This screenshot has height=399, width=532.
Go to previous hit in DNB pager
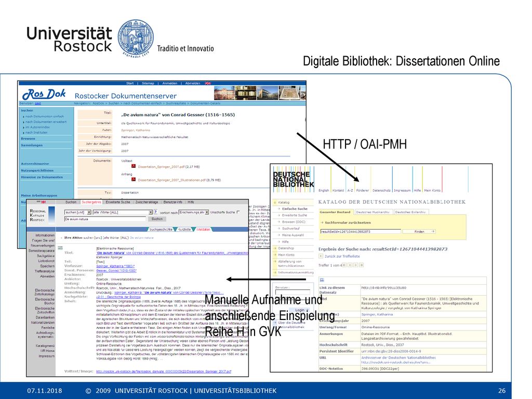[x=350, y=265]
